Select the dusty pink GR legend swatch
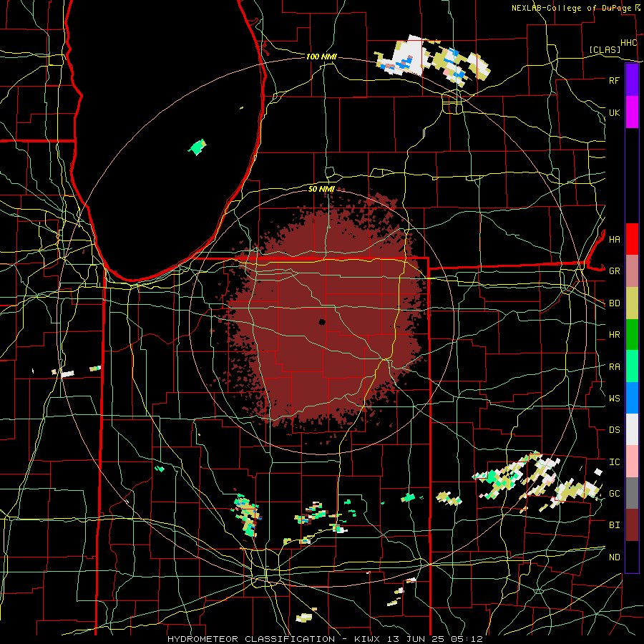Image resolution: width=644 pixels, height=644 pixels. click(x=632, y=271)
